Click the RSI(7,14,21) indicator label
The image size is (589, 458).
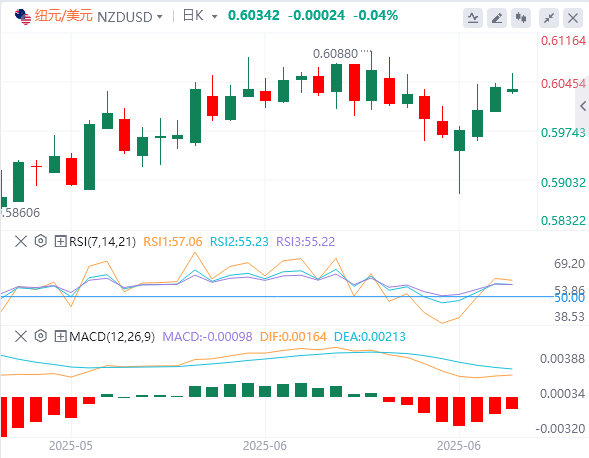pyautogui.click(x=102, y=242)
